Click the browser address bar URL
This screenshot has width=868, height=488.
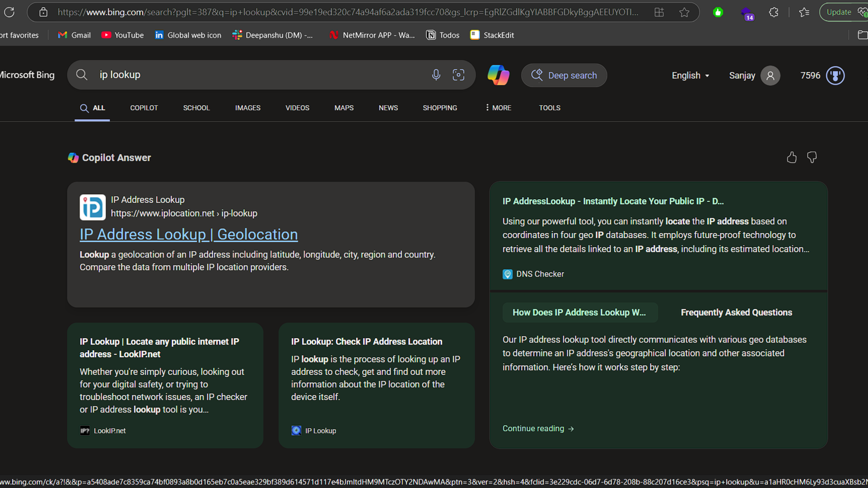348,12
